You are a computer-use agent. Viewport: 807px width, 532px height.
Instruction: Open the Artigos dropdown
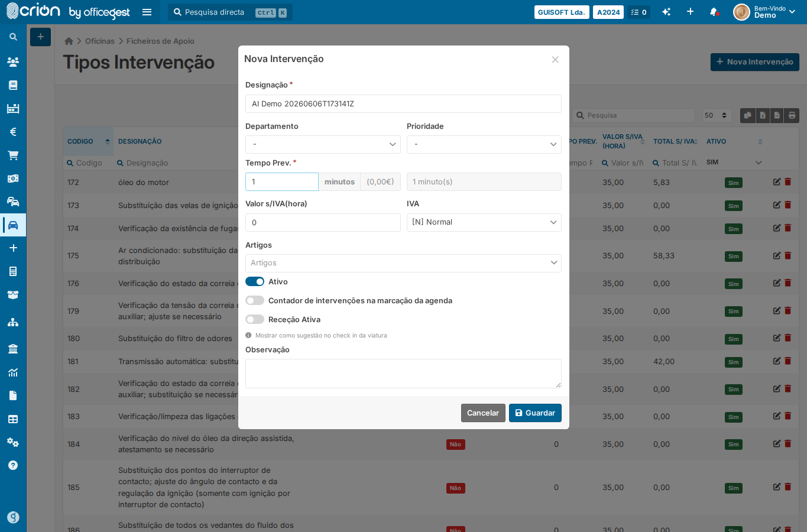[x=403, y=263]
